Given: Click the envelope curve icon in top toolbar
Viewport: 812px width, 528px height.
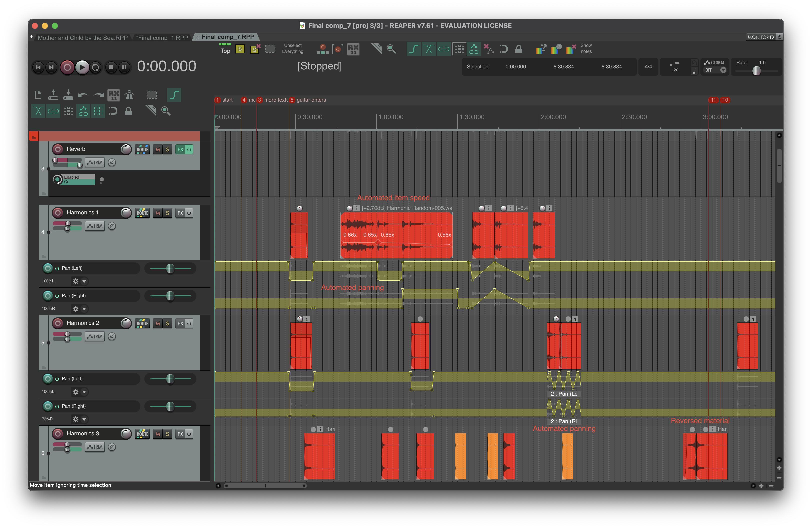Looking at the screenshot, I should pyautogui.click(x=413, y=49).
